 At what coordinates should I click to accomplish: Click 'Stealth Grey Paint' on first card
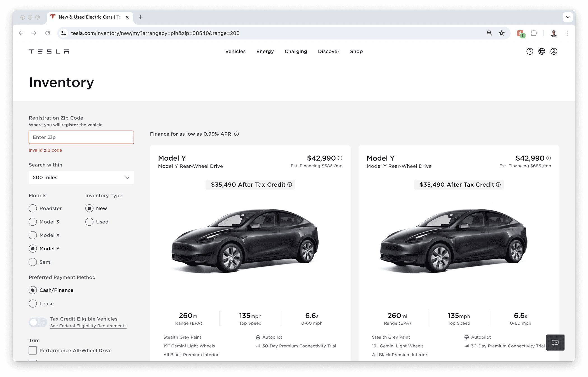pyautogui.click(x=182, y=337)
